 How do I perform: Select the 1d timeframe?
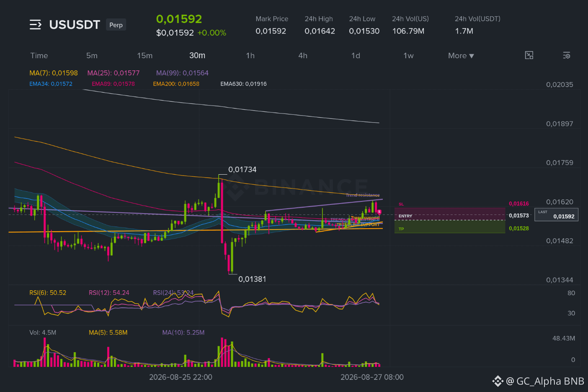point(356,56)
